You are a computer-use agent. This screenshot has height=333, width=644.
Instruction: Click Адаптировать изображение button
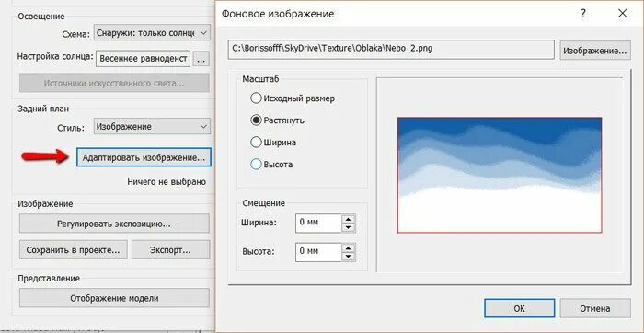click(x=144, y=157)
